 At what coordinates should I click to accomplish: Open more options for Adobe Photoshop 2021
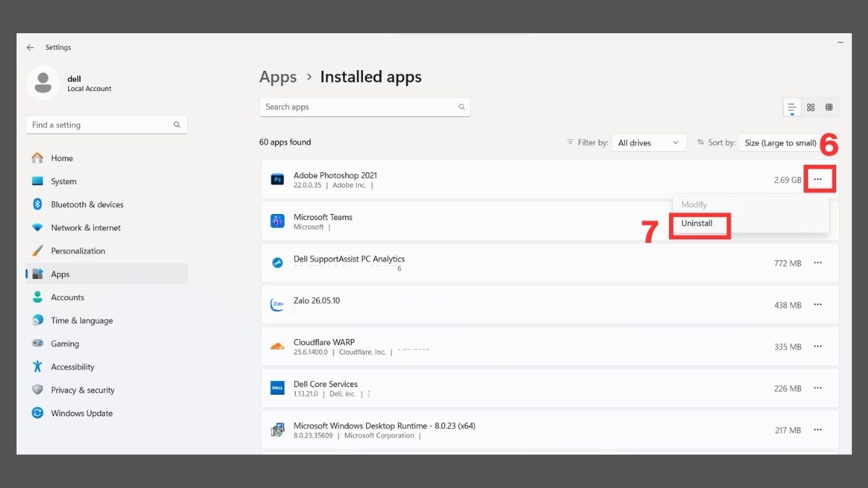pos(818,179)
